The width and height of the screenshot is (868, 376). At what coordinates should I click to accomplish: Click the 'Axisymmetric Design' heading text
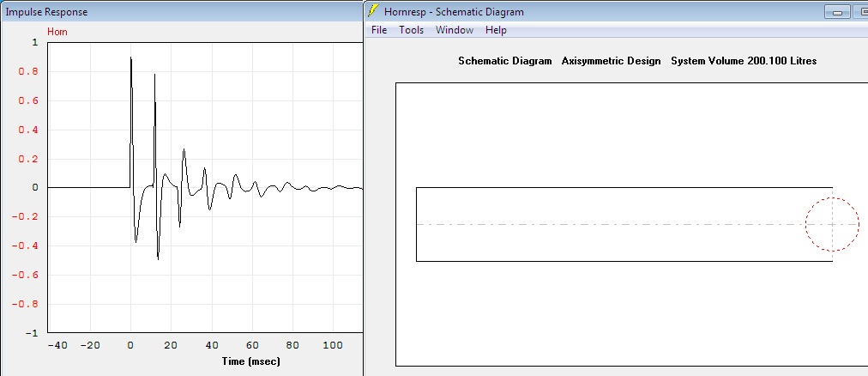(x=612, y=61)
